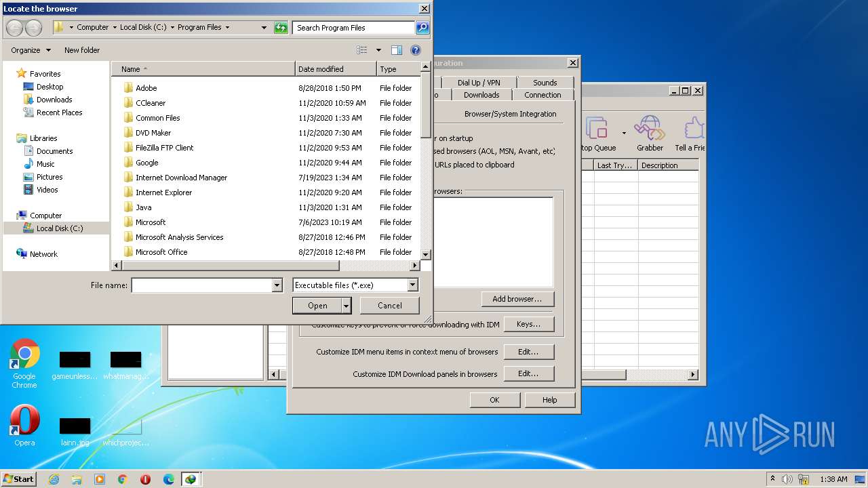Open Desktop in Favorites
This screenshot has width=868, height=488.
(50, 87)
